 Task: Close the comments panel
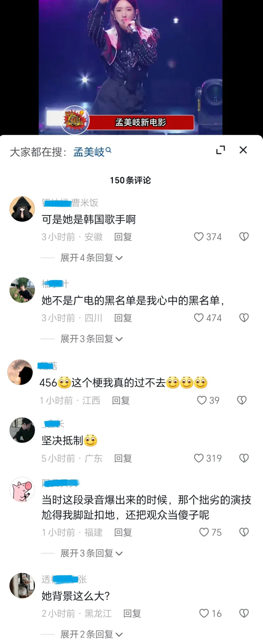(243, 150)
